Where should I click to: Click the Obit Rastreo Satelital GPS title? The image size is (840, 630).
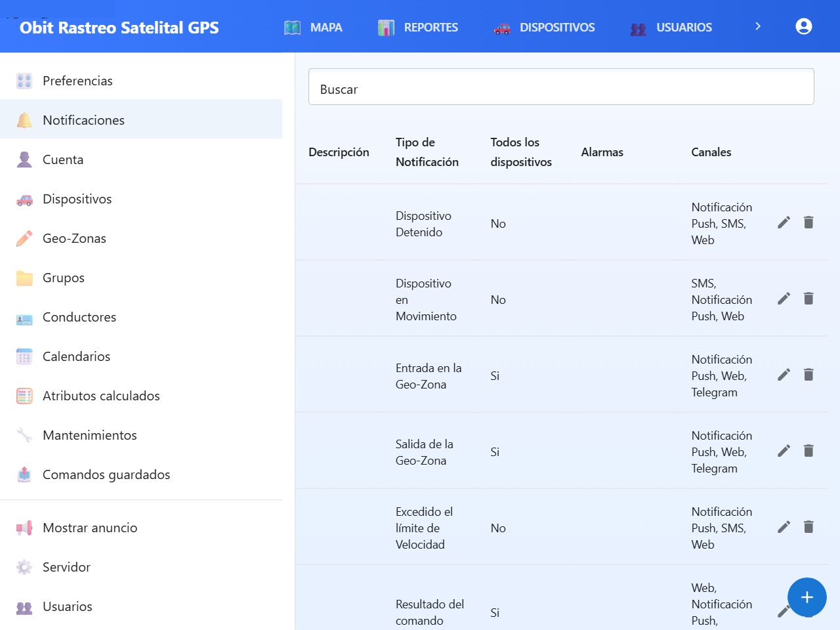coord(119,28)
